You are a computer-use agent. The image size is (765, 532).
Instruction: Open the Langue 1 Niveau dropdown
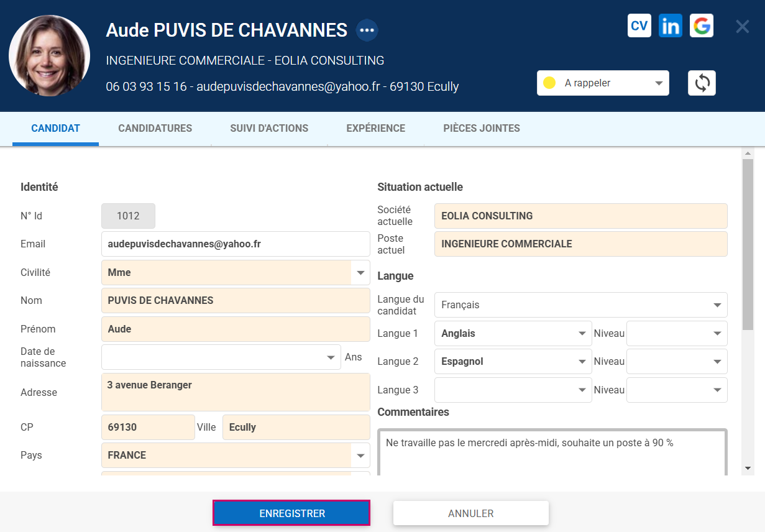676,334
